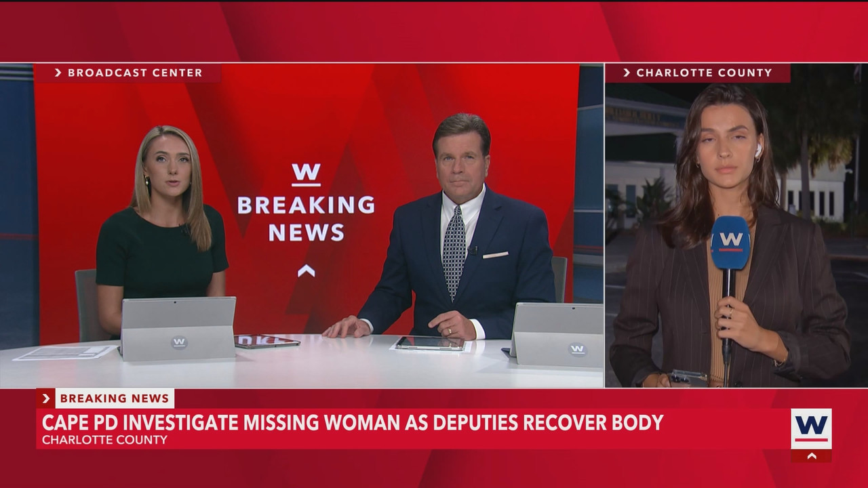This screenshot has height=488, width=868.
Task: Click the BROADCAST CENTER label
Action: click(135, 73)
